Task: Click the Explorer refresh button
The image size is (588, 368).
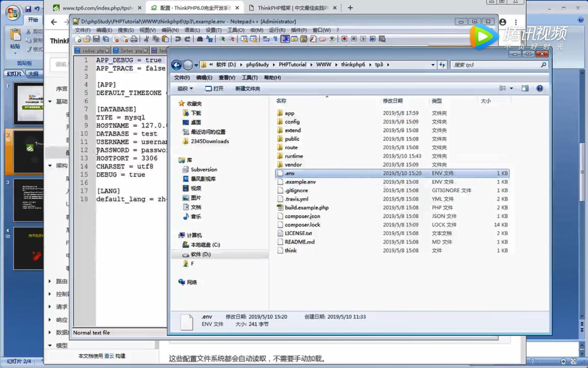Action: pyautogui.click(x=442, y=65)
